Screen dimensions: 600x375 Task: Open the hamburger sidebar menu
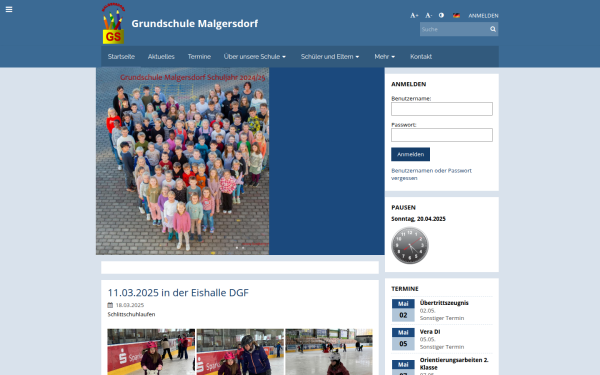pos(9,10)
